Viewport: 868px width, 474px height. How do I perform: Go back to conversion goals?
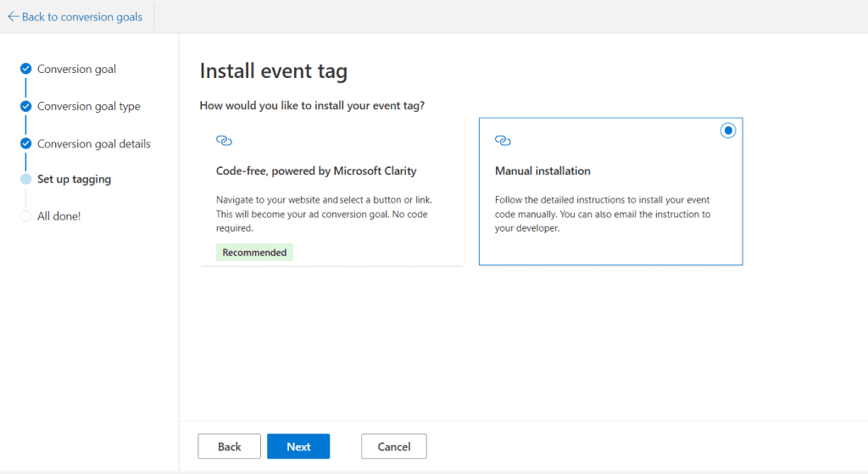pos(75,17)
